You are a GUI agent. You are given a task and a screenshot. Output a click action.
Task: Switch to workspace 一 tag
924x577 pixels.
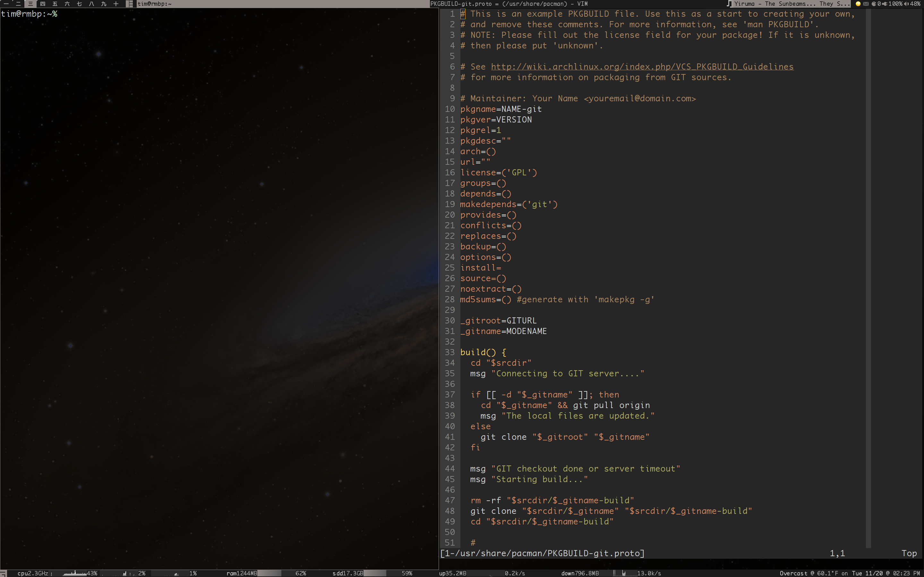click(6, 4)
